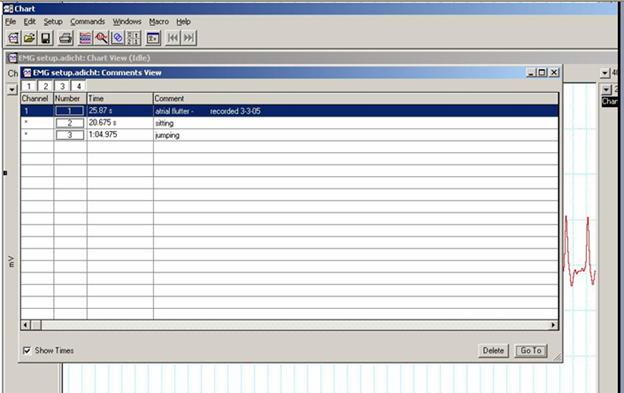
Task: Jump to start of recording icon
Action: [x=173, y=38]
